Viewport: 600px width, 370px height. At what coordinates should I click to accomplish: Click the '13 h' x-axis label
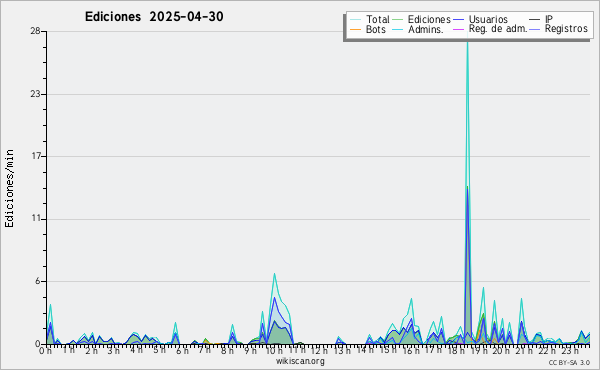pyautogui.click(x=342, y=350)
